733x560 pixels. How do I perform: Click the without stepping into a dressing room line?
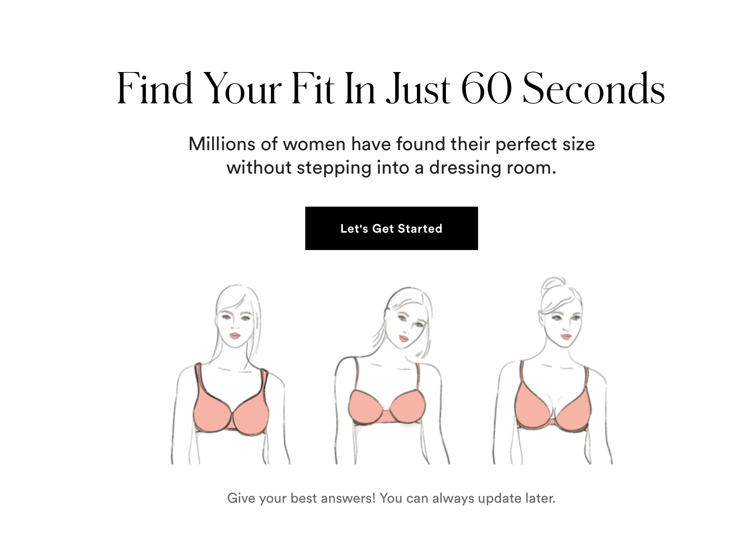391,168
